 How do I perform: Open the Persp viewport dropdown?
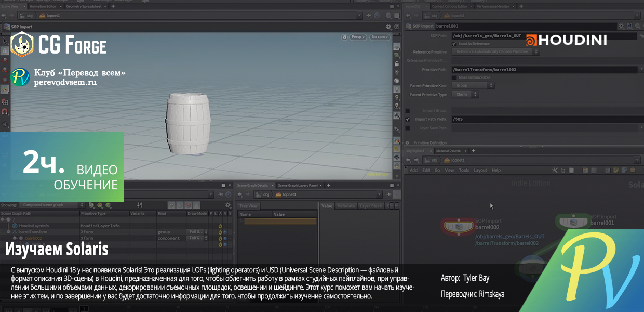click(358, 37)
